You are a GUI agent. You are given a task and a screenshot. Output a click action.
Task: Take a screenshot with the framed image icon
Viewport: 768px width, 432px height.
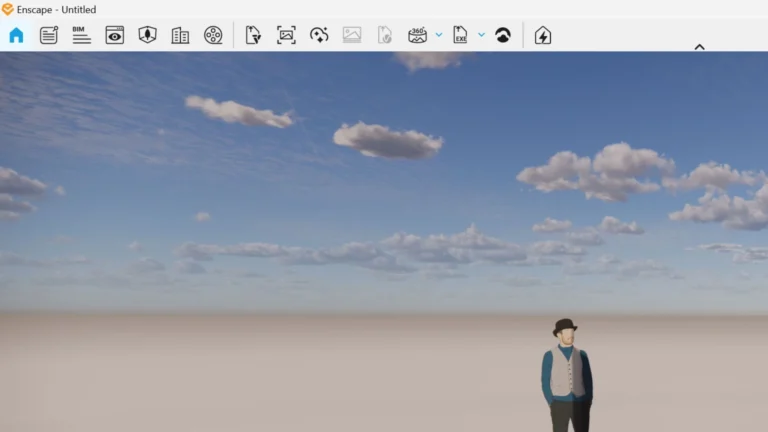pyautogui.click(x=286, y=35)
